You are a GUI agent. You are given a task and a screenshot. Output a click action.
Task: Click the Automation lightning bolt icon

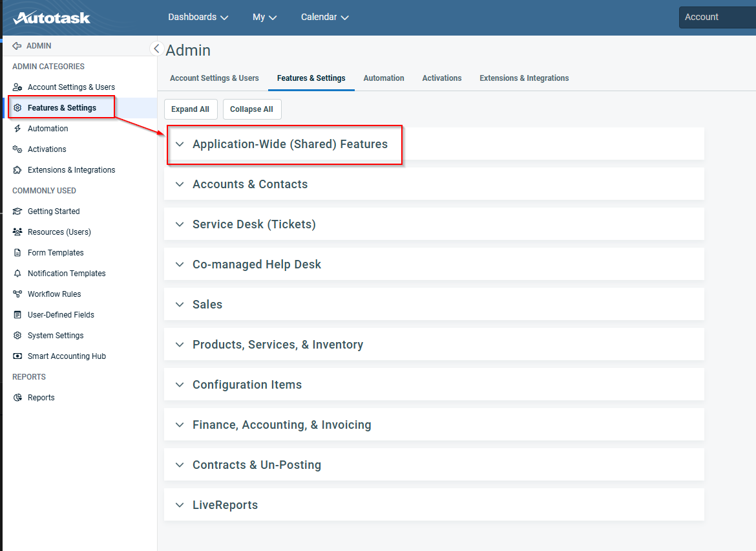point(17,129)
